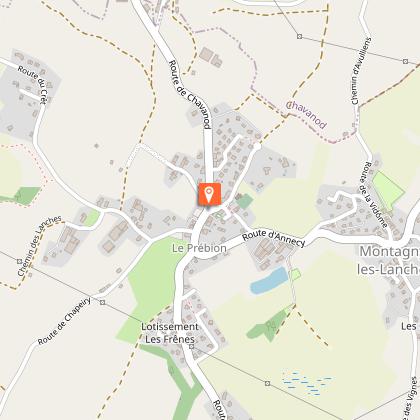
Task: Click the Route de Chapeiry label
Action: click(64, 321)
